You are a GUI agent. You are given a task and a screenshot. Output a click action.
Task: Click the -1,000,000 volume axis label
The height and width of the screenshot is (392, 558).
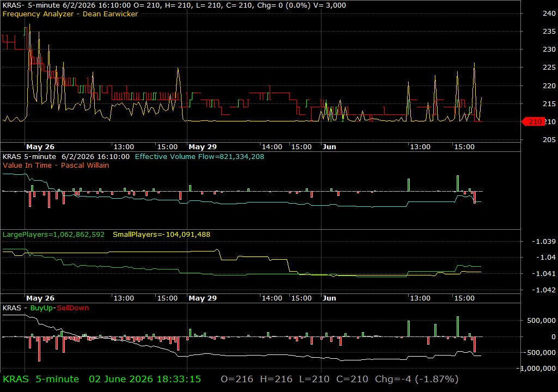(x=537, y=369)
